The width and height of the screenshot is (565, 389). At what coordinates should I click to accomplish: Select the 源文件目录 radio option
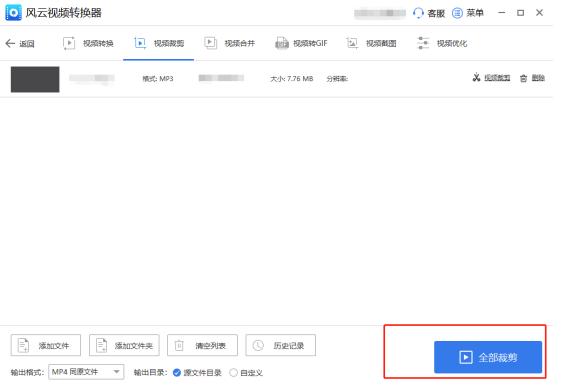pyautogui.click(x=177, y=372)
